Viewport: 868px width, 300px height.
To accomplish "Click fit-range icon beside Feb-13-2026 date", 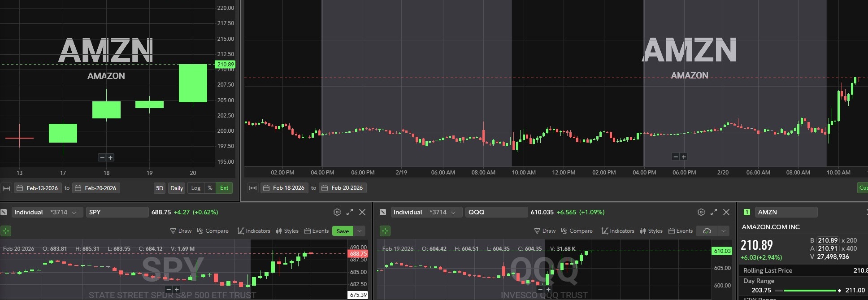I will pyautogui.click(x=6, y=188).
